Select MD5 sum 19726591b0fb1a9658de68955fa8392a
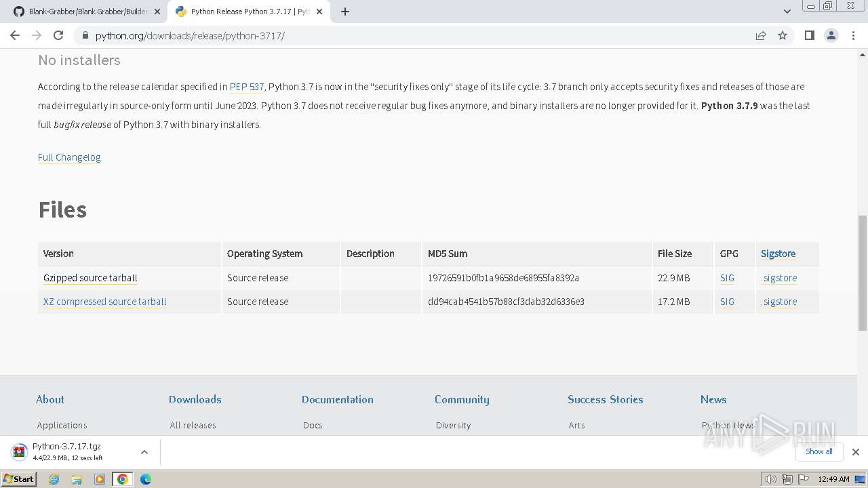The height and width of the screenshot is (488, 868). [x=503, y=278]
